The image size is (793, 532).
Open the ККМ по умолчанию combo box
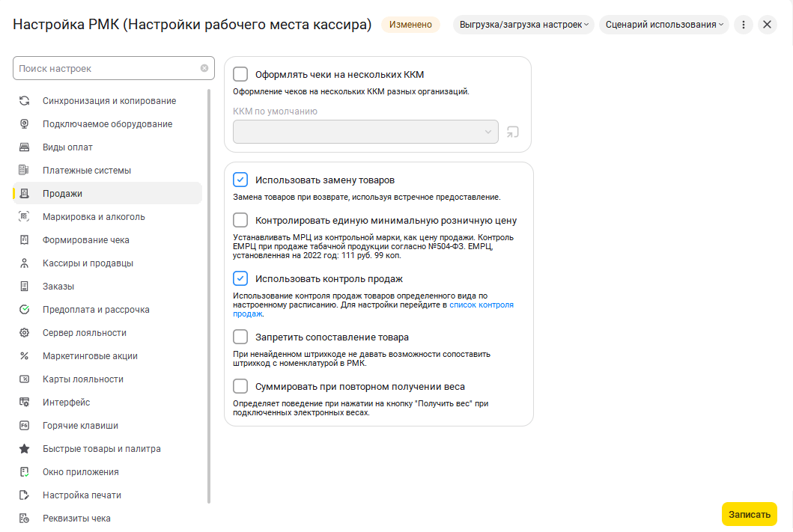tap(365, 132)
